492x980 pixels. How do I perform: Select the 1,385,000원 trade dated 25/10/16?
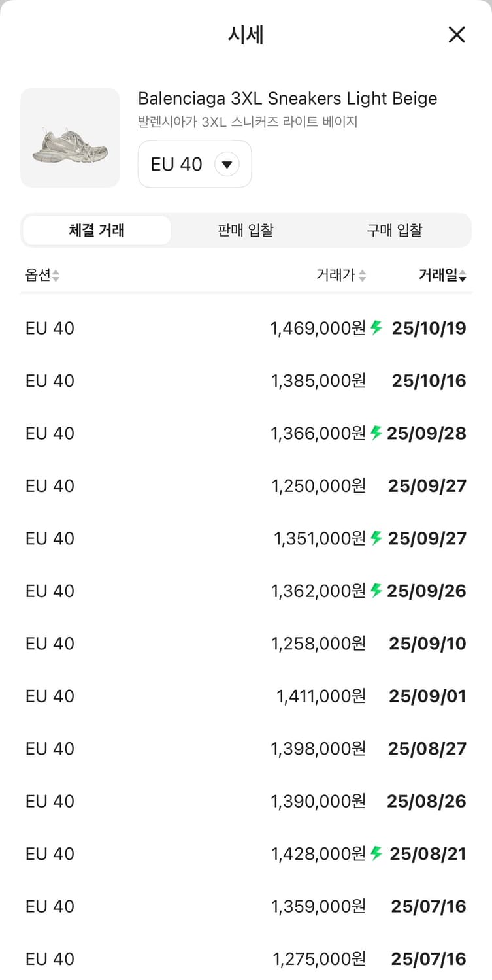246,380
